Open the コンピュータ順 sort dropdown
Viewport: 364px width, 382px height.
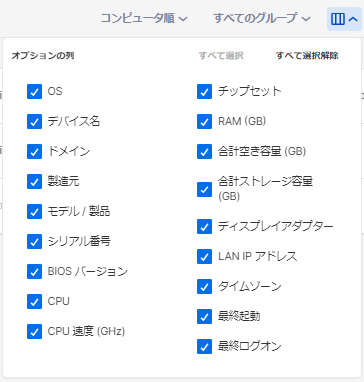point(144,18)
